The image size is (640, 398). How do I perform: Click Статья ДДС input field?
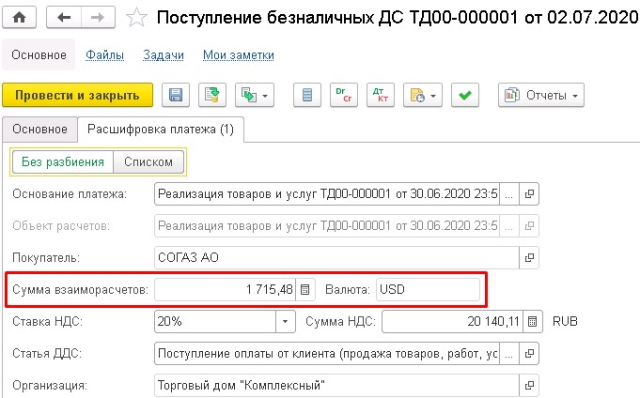click(327, 354)
